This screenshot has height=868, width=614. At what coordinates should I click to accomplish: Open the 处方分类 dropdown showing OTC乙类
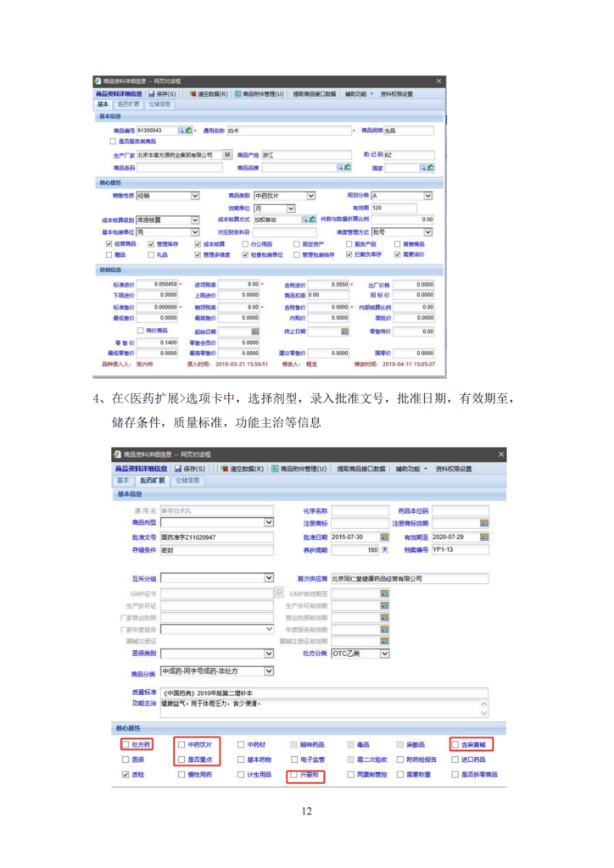(x=385, y=654)
